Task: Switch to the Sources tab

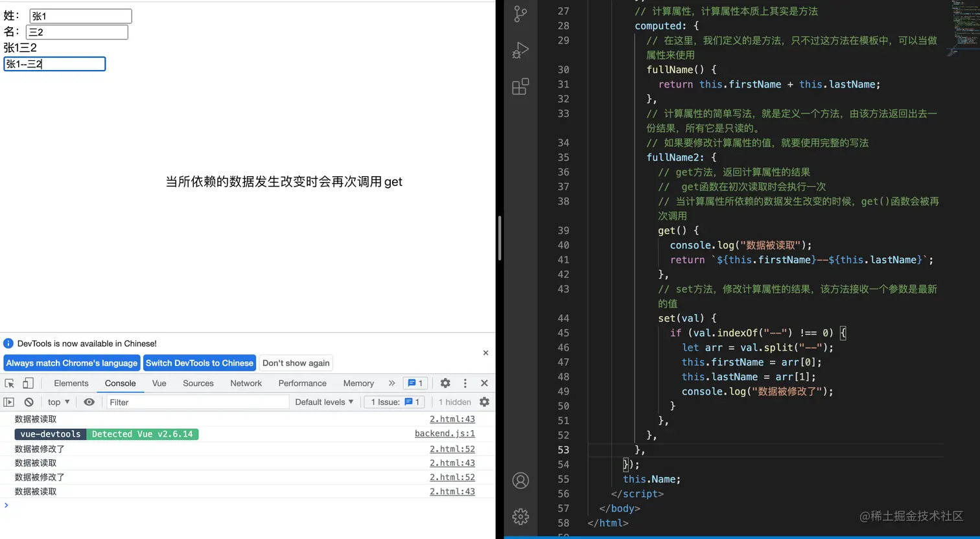Action: tap(198, 384)
